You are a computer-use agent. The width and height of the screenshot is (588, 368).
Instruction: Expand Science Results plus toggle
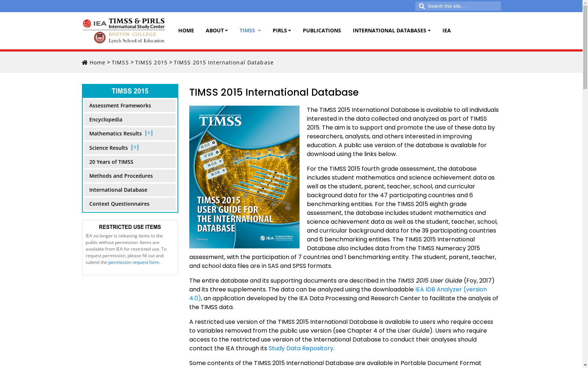click(x=135, y=148)
